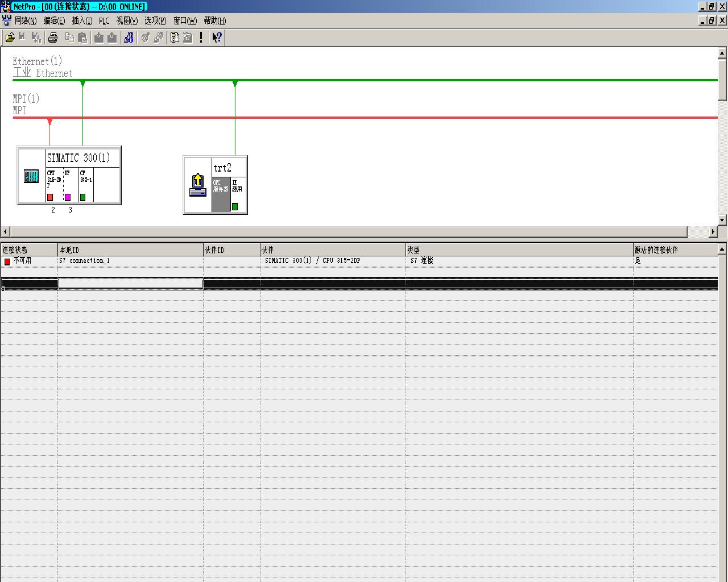Click the exclamation mark toolbar icon
Viewport: 728px width, 582px height.
point(201,38)
